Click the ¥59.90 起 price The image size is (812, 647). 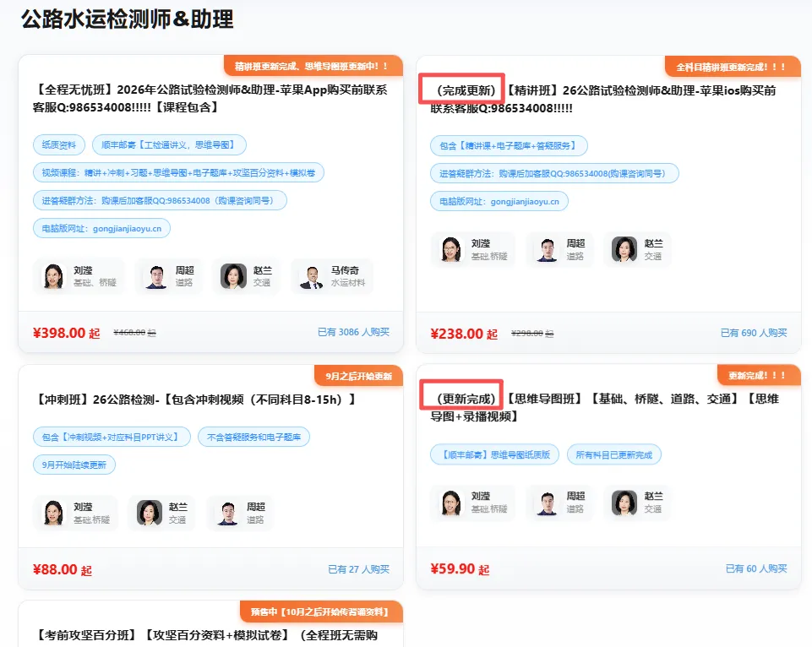460,568
